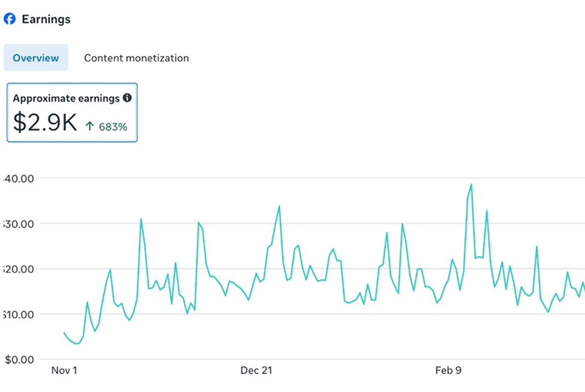Screen dimensions: 585x392
Task: Click the chart peak just after Dec 21
Action: tap(279, 206)
